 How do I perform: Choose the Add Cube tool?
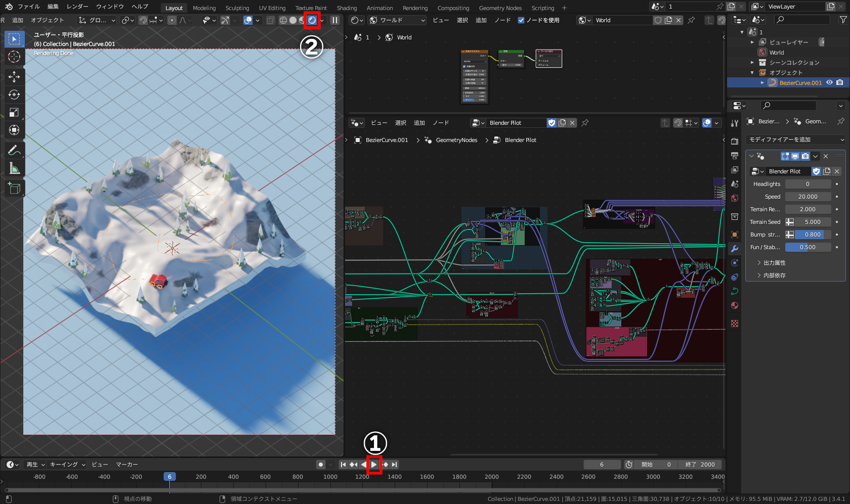pos(14,189)
